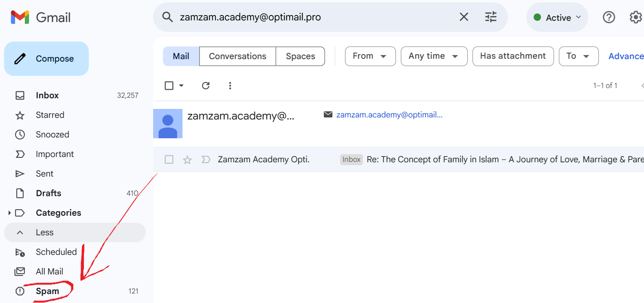Open the Help question mark icon

click(609, 17)
